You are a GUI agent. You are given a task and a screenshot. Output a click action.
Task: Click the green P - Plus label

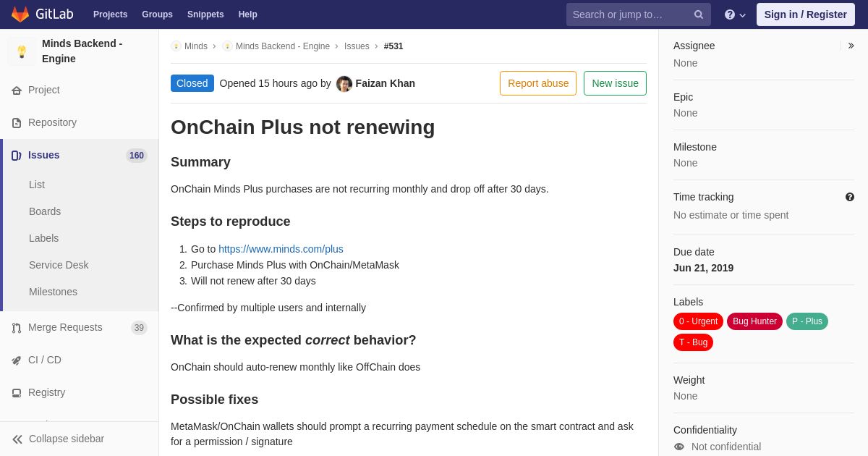coord(807,321)
